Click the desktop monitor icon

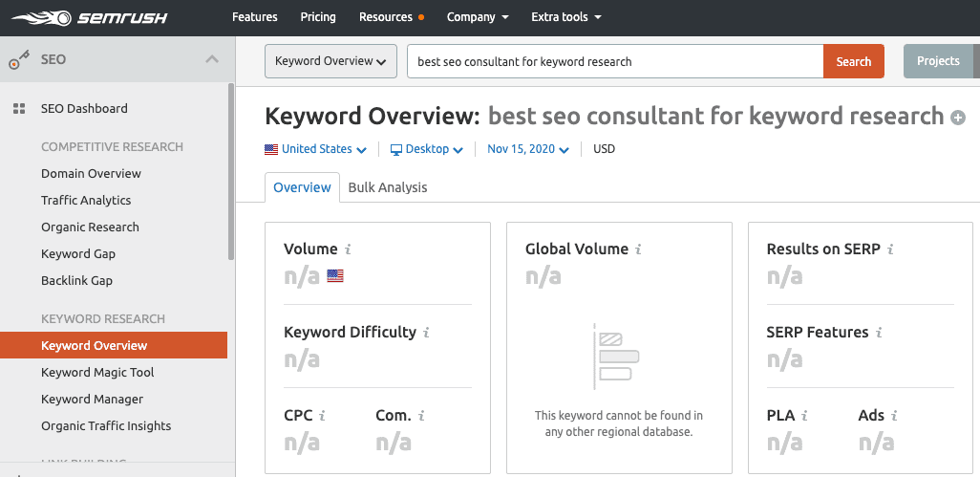[395, 150]
